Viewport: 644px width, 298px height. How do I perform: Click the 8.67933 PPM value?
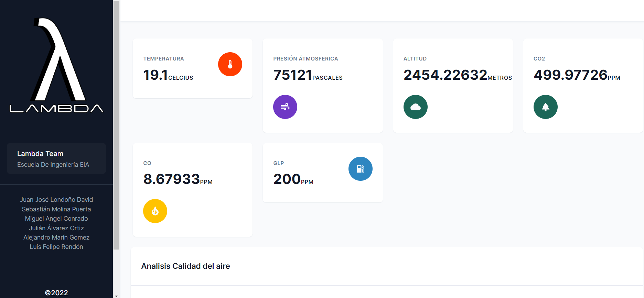[x=178, y=179]
